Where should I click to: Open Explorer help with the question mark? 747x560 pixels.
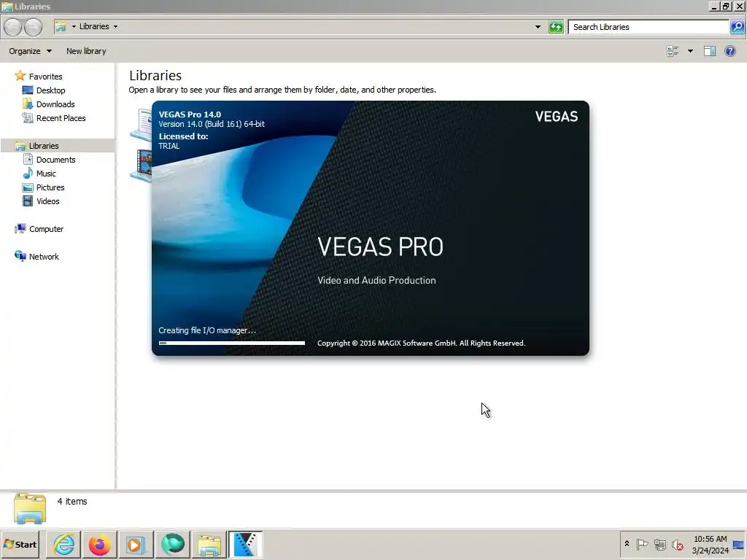coord(729,51)
